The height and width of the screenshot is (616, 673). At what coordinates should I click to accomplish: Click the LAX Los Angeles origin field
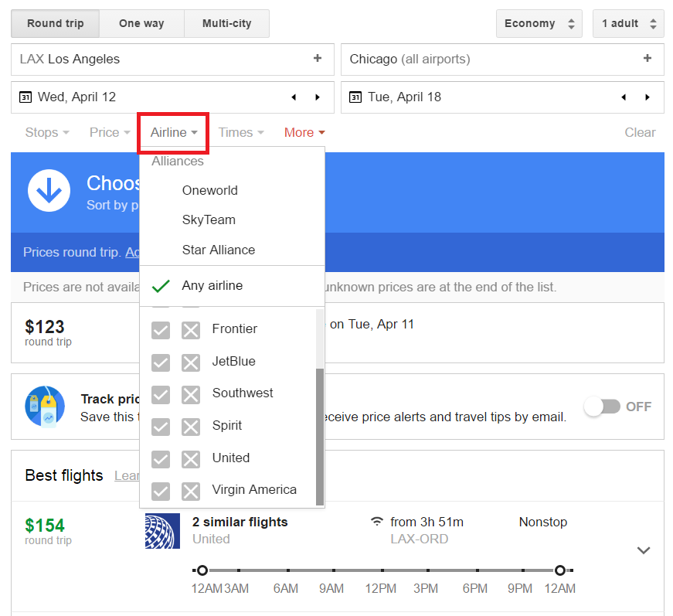(172, 60)
